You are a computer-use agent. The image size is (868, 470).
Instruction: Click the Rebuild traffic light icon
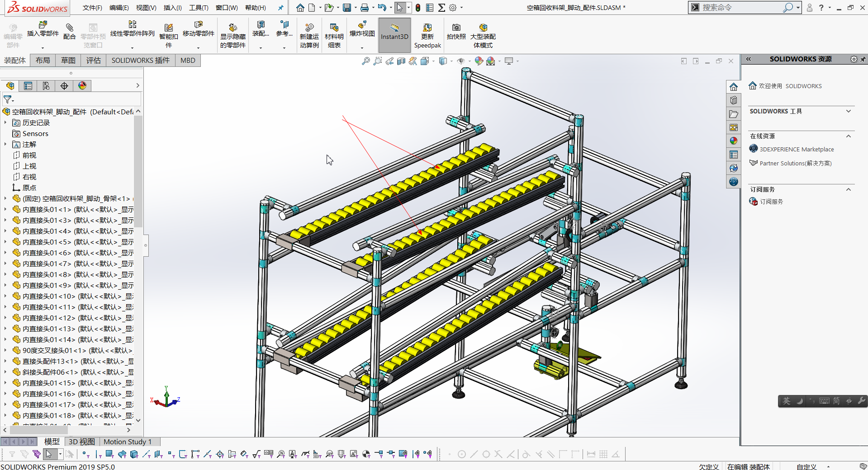tap(418, 8)
